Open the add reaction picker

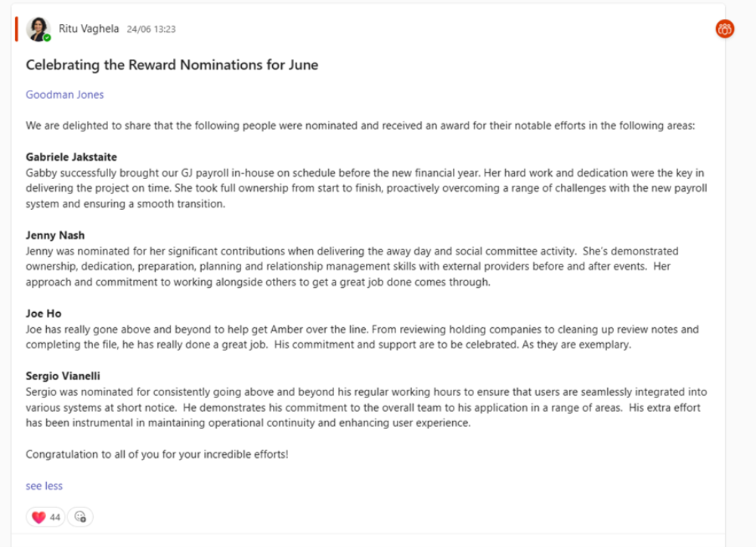(x=80, y=517)
